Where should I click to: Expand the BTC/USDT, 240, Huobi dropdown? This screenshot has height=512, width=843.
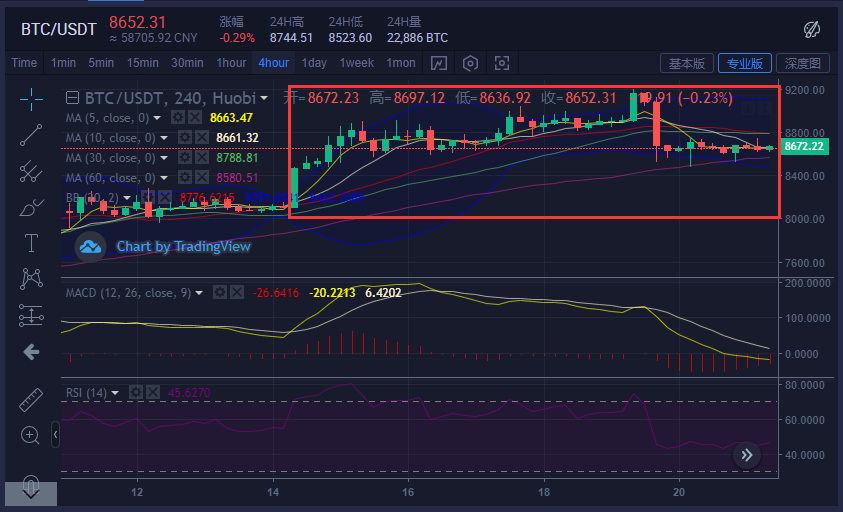pyautogui.click(x=264, y=98)
